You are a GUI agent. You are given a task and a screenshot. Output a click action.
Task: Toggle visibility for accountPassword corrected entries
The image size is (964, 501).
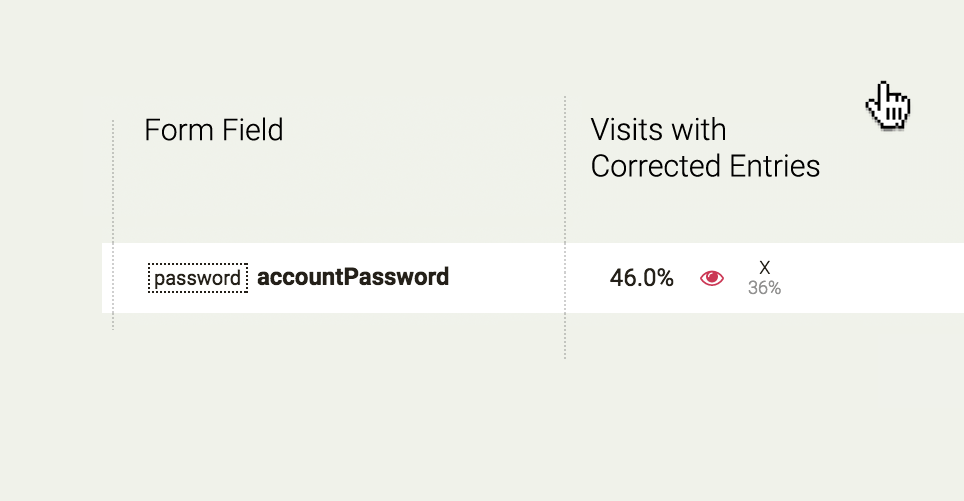pos(712,278)
